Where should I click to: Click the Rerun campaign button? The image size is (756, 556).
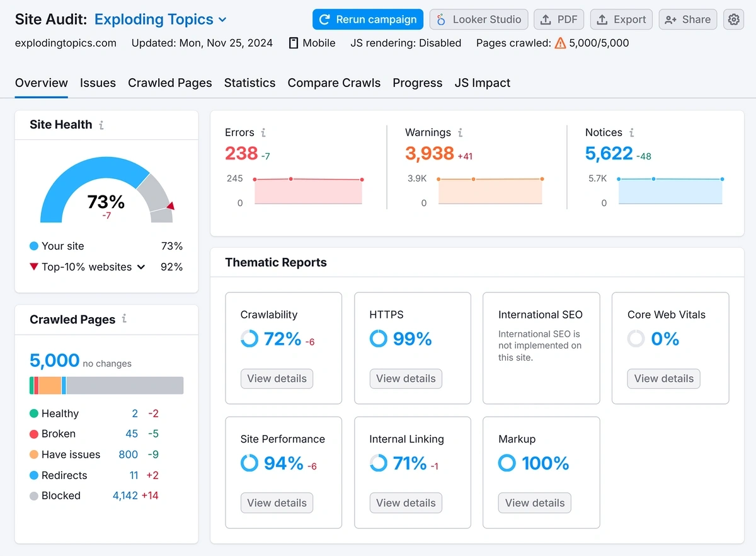[x=368, y=20]
